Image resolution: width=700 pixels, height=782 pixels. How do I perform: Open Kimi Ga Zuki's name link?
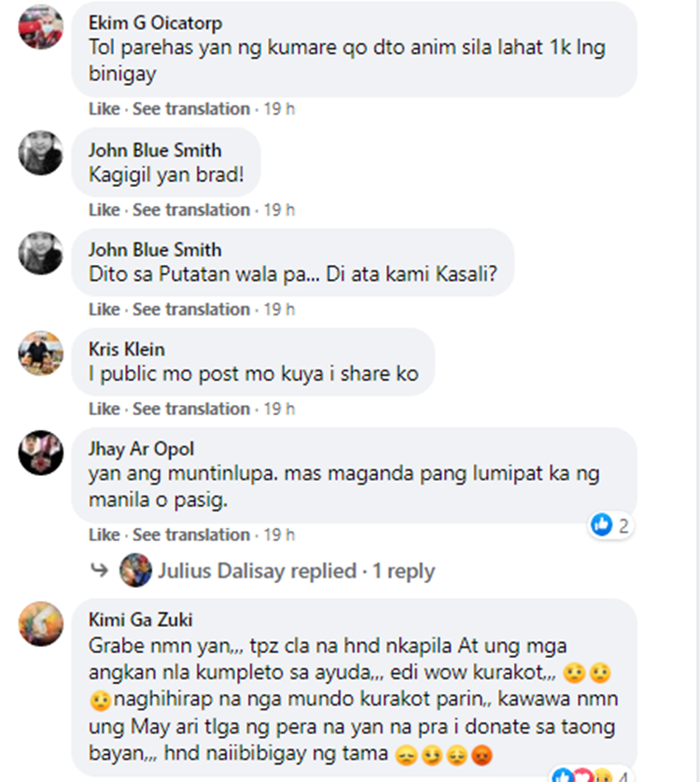click(x=140, y=620)
